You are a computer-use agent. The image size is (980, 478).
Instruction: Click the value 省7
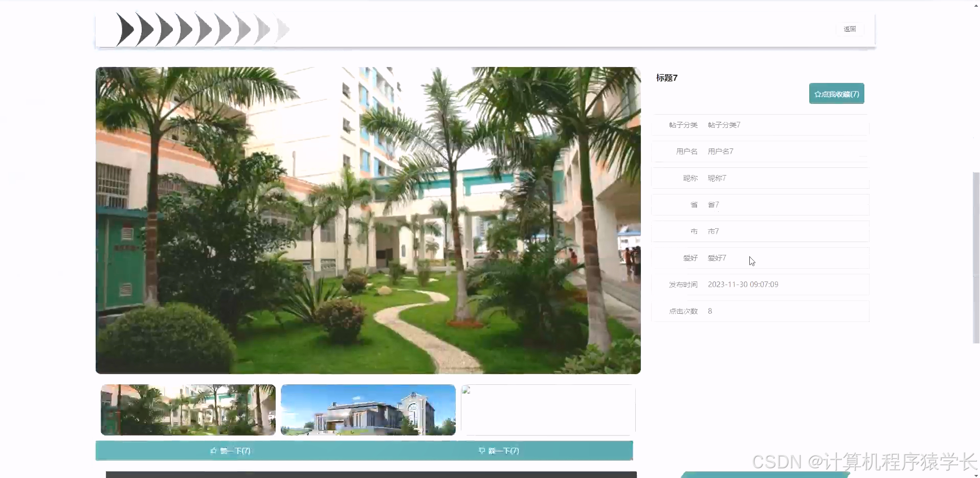[714, 205]
